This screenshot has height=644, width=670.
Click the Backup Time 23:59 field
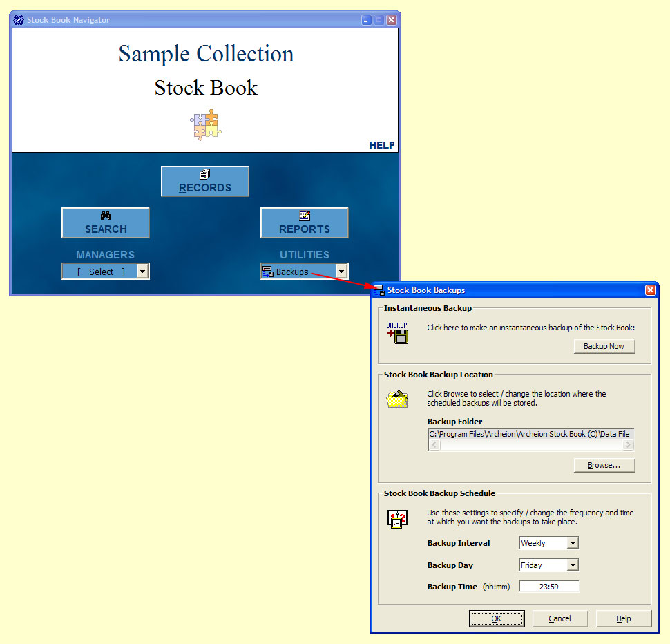tap(549, 587)
